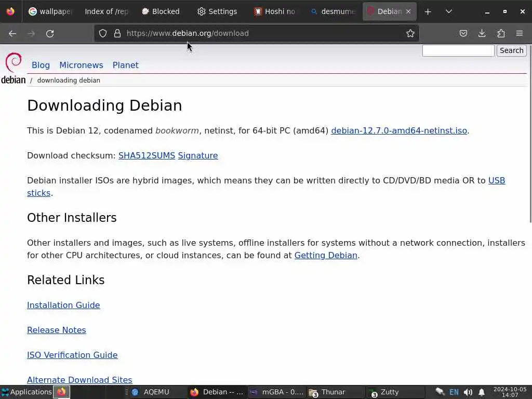The height and width of the screenshot is (399, 532).
Task: Switch to the Settings tab
Action: click(218, 11)
